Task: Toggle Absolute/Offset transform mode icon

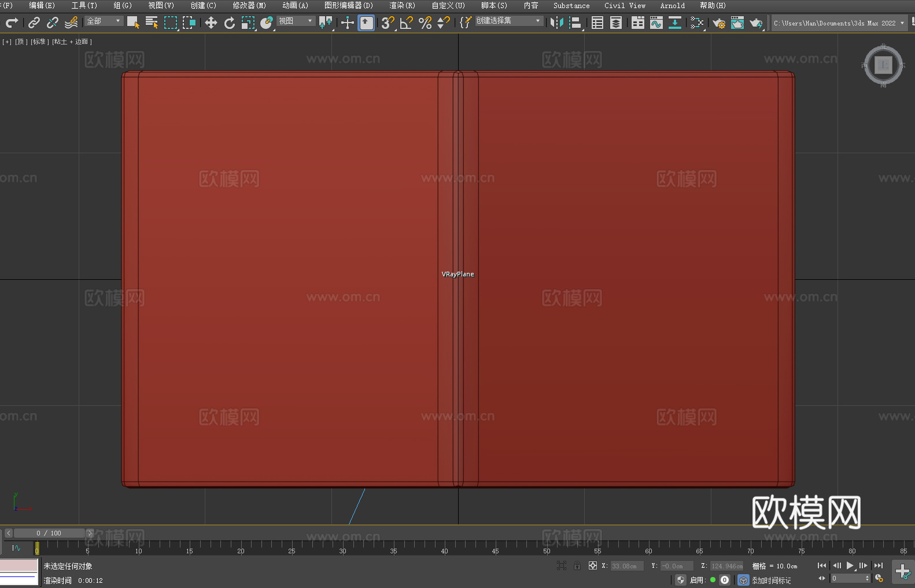Action: pos(593,565)
